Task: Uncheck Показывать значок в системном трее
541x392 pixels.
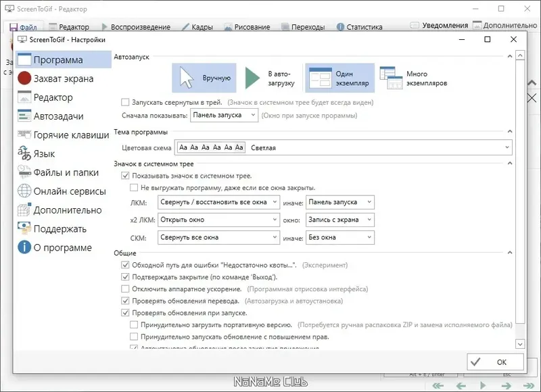Action: click(x=125, y=176)
